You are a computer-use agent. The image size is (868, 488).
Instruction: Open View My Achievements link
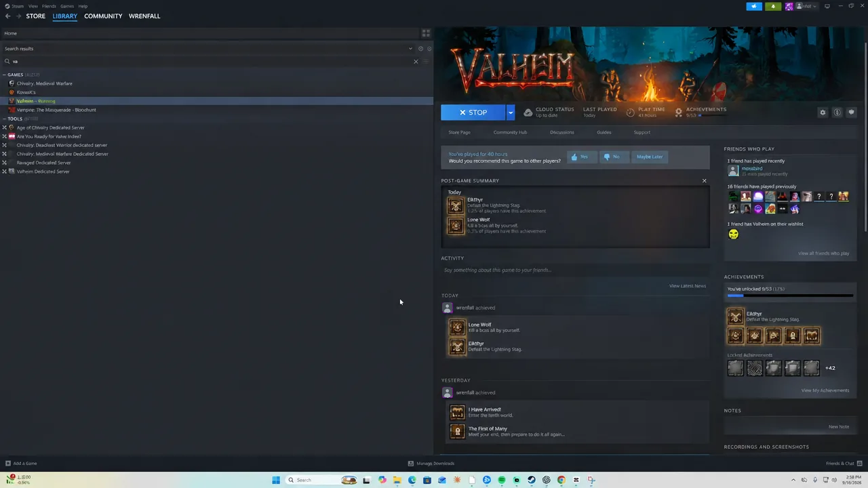(x=825, y=390)
